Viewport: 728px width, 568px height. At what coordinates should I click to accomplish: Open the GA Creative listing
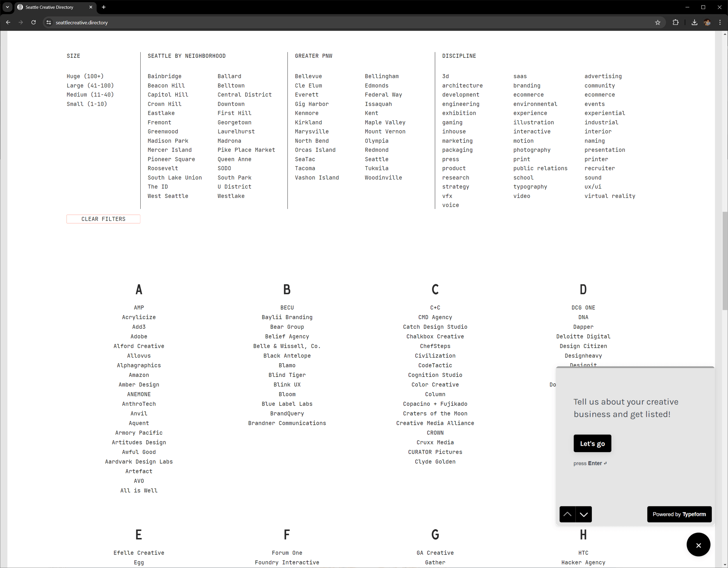point(435,553)
